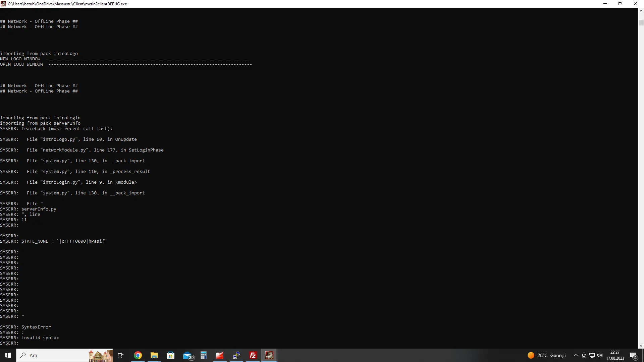Open notification center with 4 notifications
This screenshot has height=362, width=644.
click(634, 355)
